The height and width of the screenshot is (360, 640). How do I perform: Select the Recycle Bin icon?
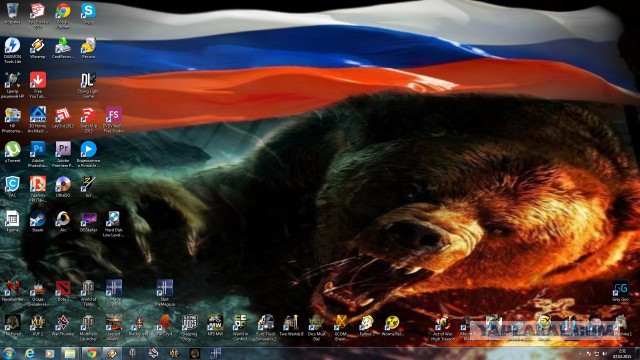(x=12, y=13)
